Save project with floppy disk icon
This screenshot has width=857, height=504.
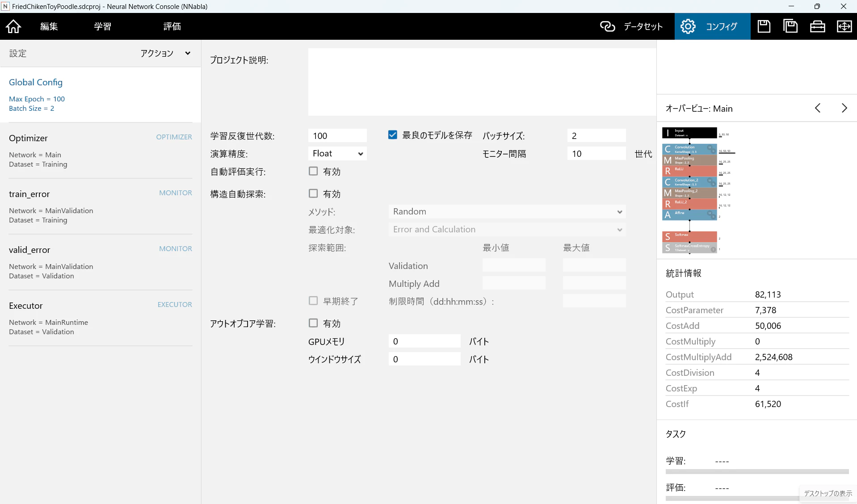(764, 26)
